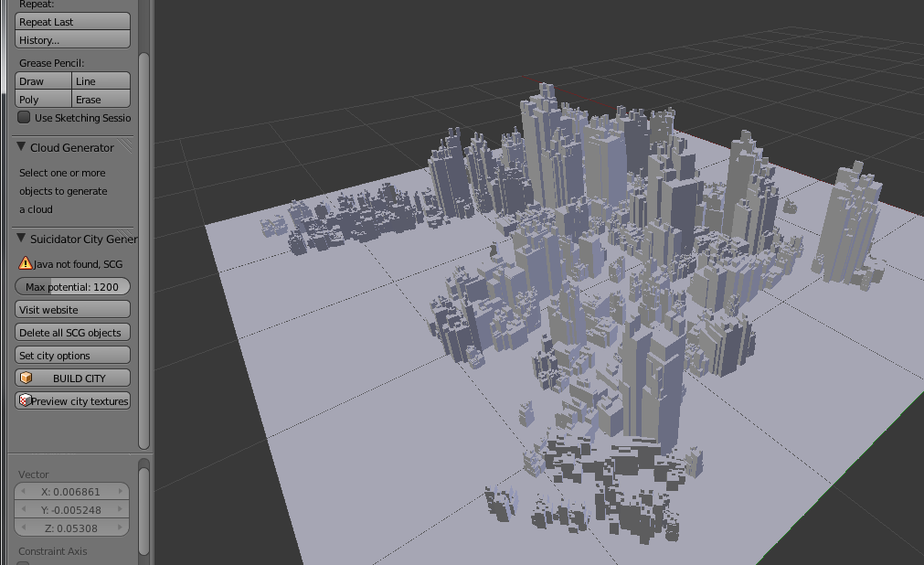Click the Java not found warning icon
The height and width of the screenshot is (565, 924).
pyautogui.click(x=25, y=263)
